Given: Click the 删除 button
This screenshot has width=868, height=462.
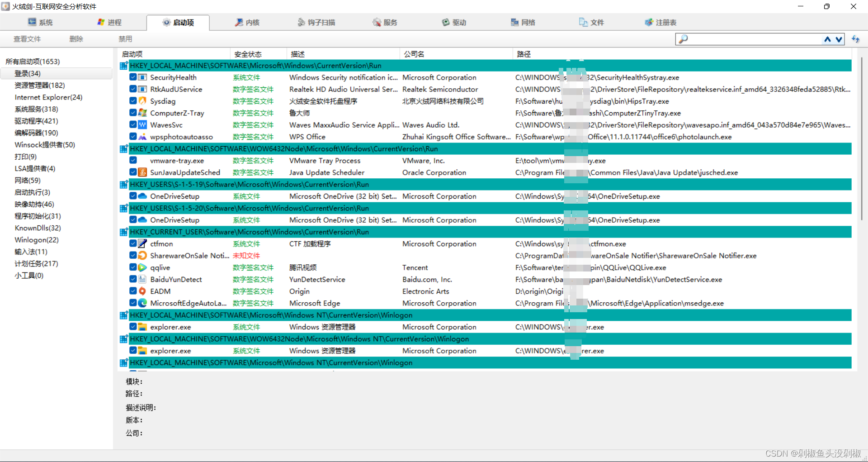Looking at the screenshot, I should (76, 39).
